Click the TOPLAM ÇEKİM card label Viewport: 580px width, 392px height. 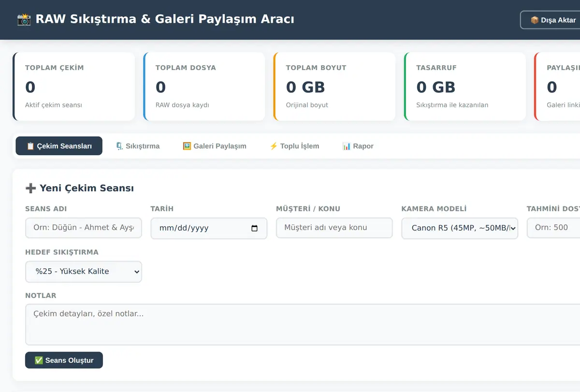(55, 68)
